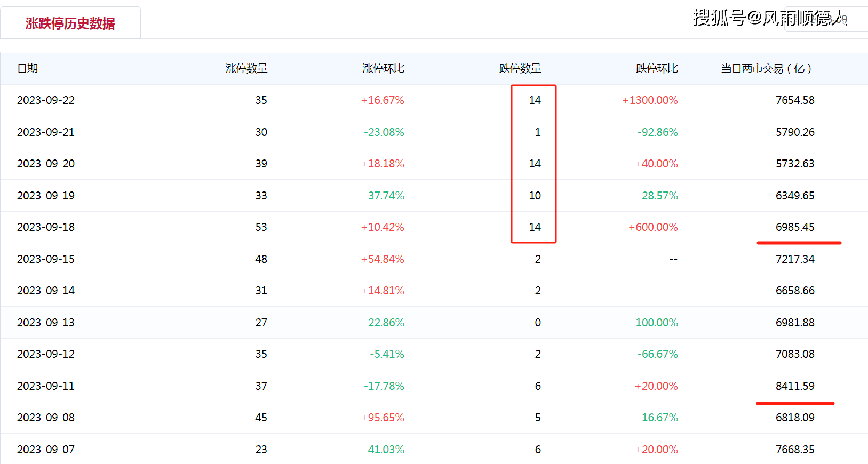Click the 涨停环比 column header
The image size is (868, 464).
click(383, 68)
